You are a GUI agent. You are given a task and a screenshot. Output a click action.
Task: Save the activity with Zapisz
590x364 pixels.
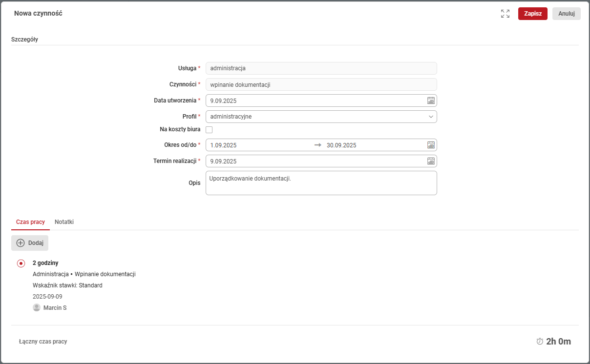point(532,14)
